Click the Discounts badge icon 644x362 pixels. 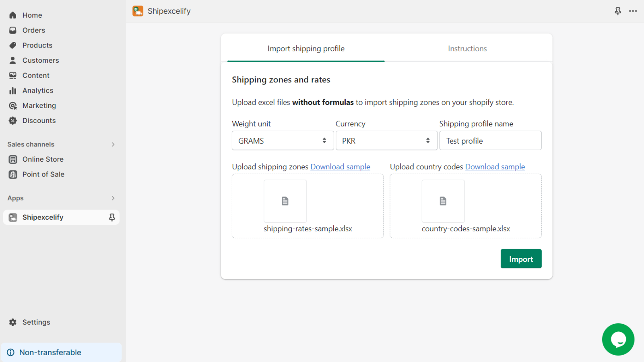point(13,121)
